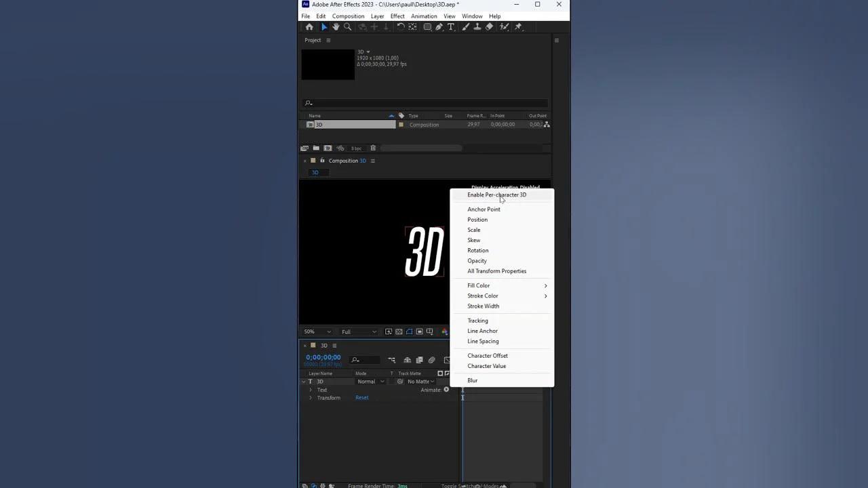The image size is (868, 488).
Task: Toggle the region of interest button
Action: click(x=419, y=332)
